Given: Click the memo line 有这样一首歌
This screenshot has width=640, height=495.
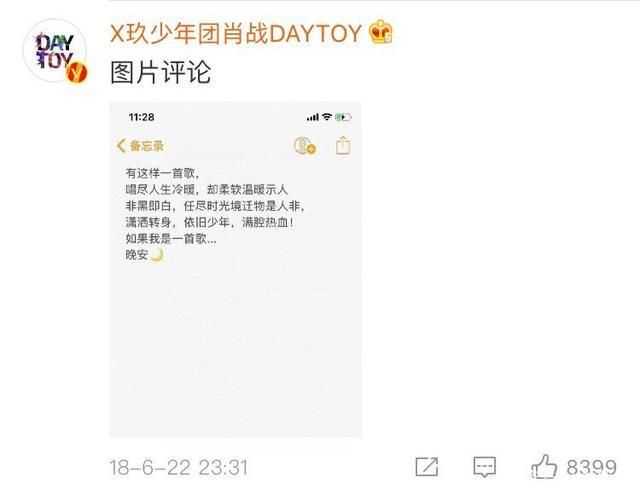Looking at the screenshot, I should [x=162, y=173].
